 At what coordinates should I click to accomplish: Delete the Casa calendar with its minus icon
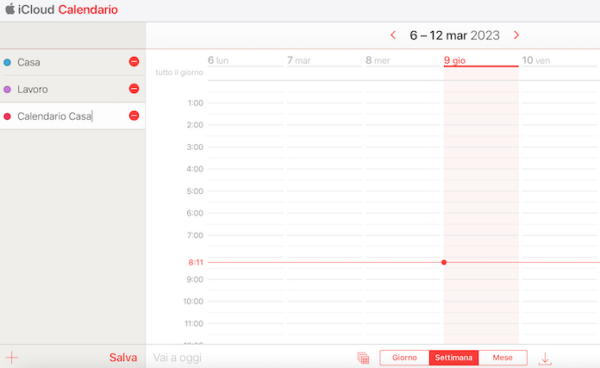pyautogui.click(x=134, y=62)
